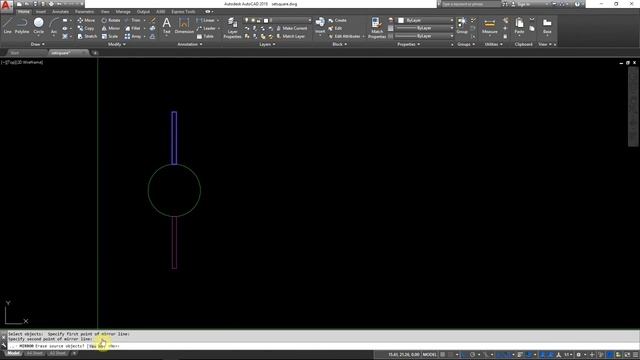Click Create block button

click(x=338, y=20)
